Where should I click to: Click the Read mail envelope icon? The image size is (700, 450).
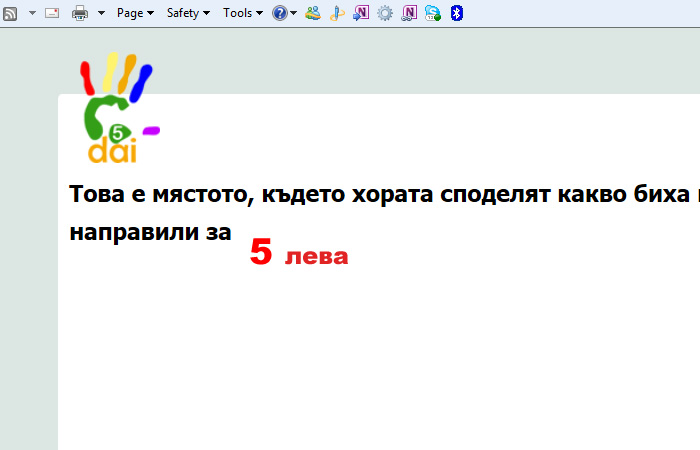52,13
